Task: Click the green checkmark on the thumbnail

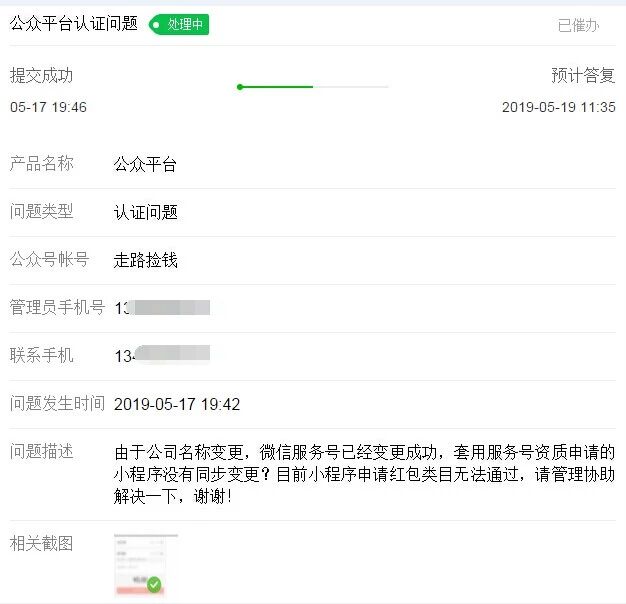Action: click(x=154, y=584)
